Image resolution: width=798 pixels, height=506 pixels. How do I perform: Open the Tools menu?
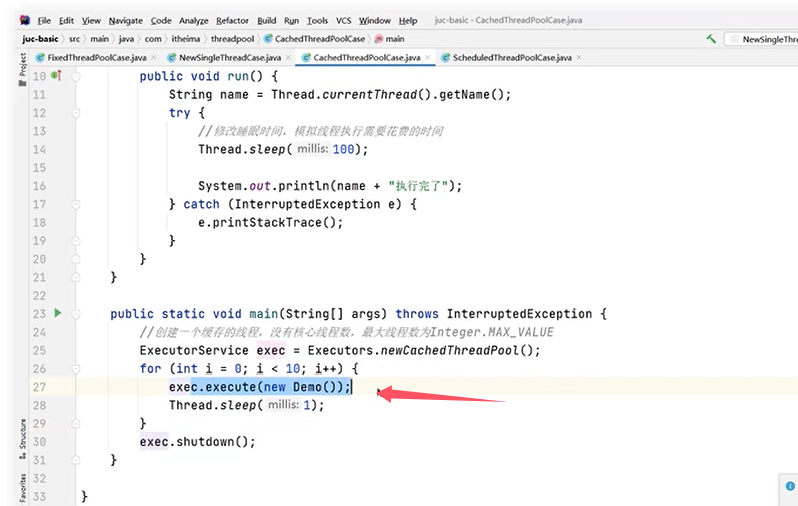click(x=317, y=20)
